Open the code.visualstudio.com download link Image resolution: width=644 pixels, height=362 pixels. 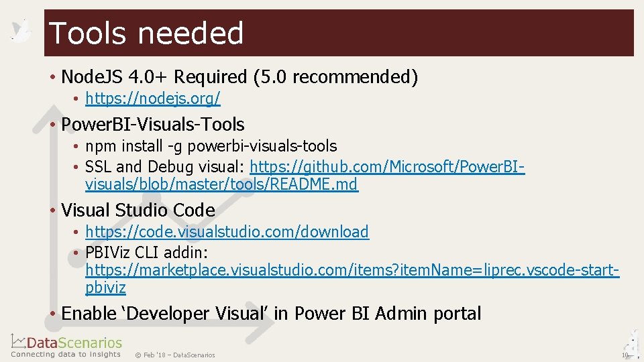click(x=227, y=232)
